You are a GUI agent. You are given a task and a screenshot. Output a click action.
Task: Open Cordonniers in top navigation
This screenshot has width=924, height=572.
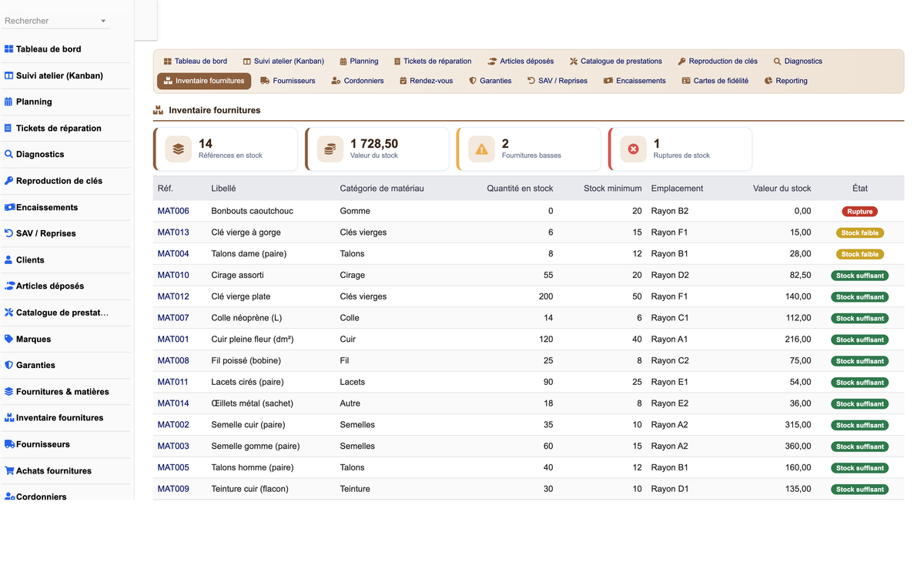[357, 81]
